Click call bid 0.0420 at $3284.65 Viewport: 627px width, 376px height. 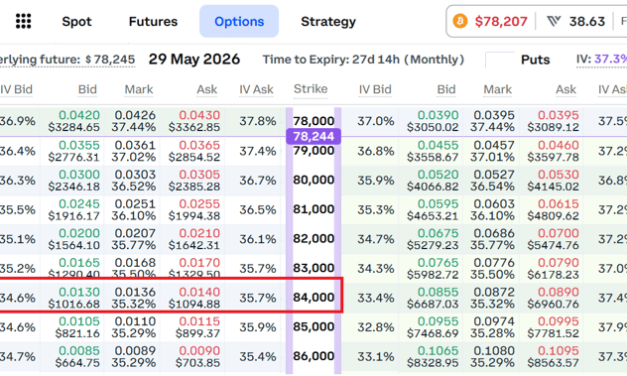[x=74, y=121]
